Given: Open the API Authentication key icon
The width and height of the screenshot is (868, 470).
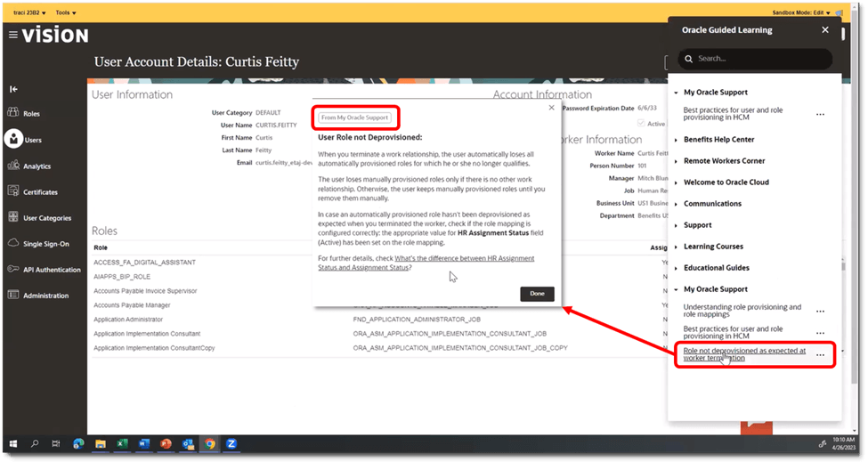Looking at the screenshot, I should [x=13, y=269].
